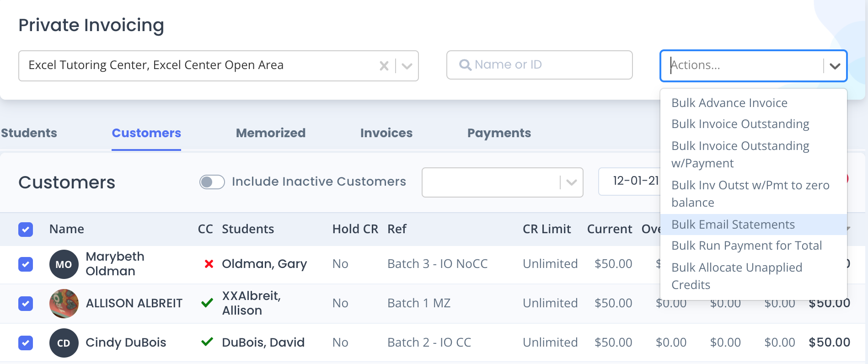This screenshot has width=868, height=364.
Task: Open the empty filter dropdown beside Include Inactive
Action: pos(502,182)
